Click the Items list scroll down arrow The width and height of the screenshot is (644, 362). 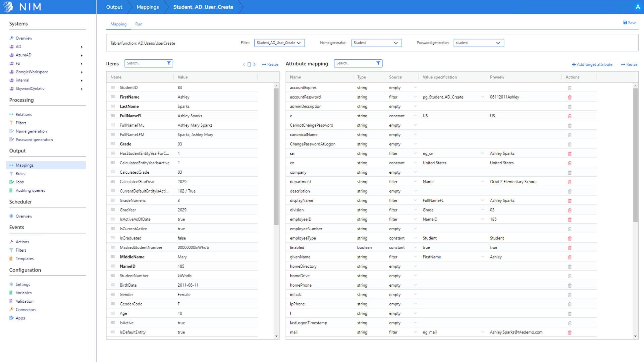276,336
